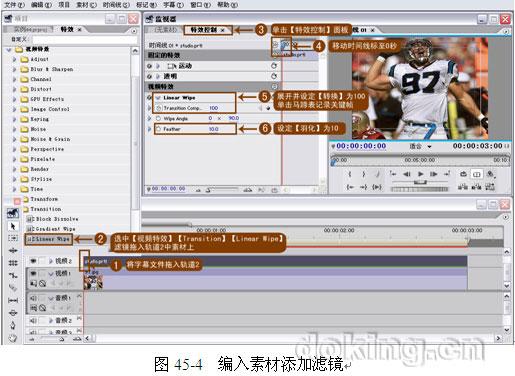
Task: Expand the 视频2 track
Action: click(x=51, y=261)
